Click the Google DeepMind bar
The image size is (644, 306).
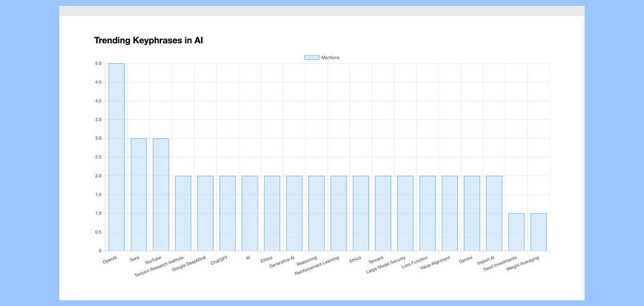[205, 213]
